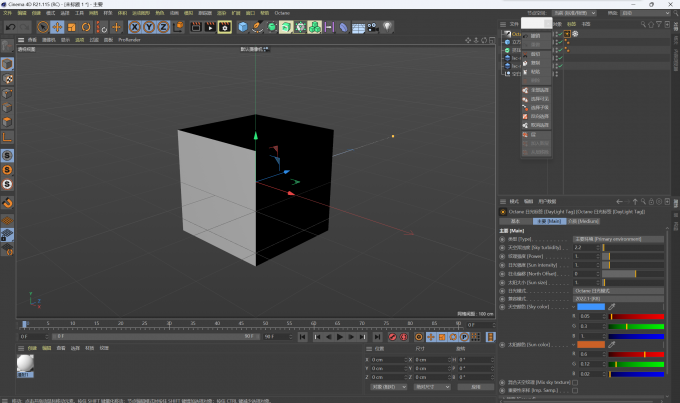Viewport: 680px width, 403px height.
Task: Click Render to Picture Viewer icon
Action: (210, 27)
